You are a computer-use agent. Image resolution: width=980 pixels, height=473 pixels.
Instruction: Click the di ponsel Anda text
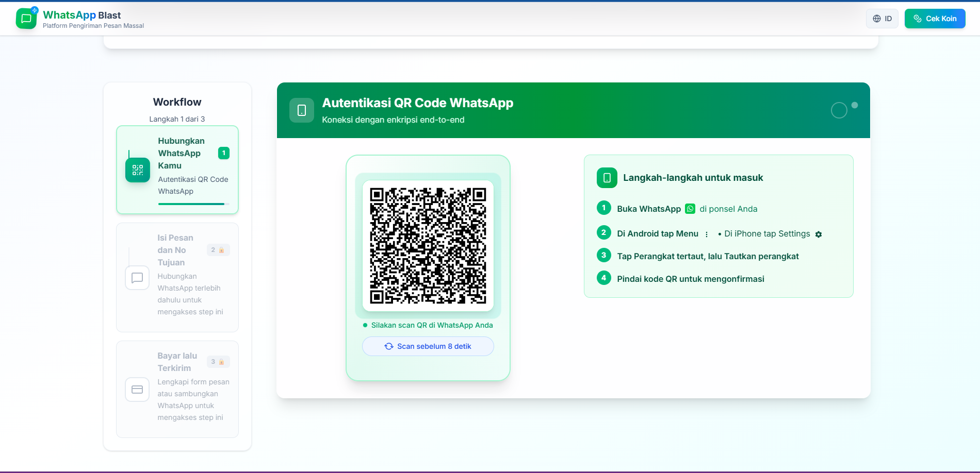[x=728, y=209]
